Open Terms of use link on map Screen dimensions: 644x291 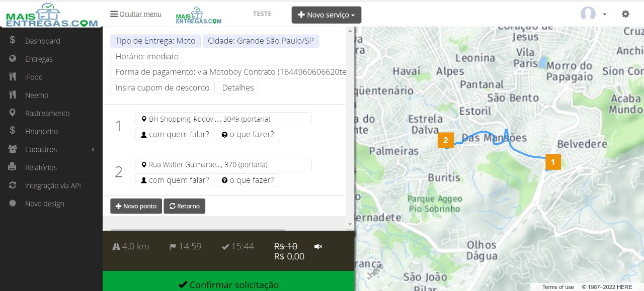558,287
